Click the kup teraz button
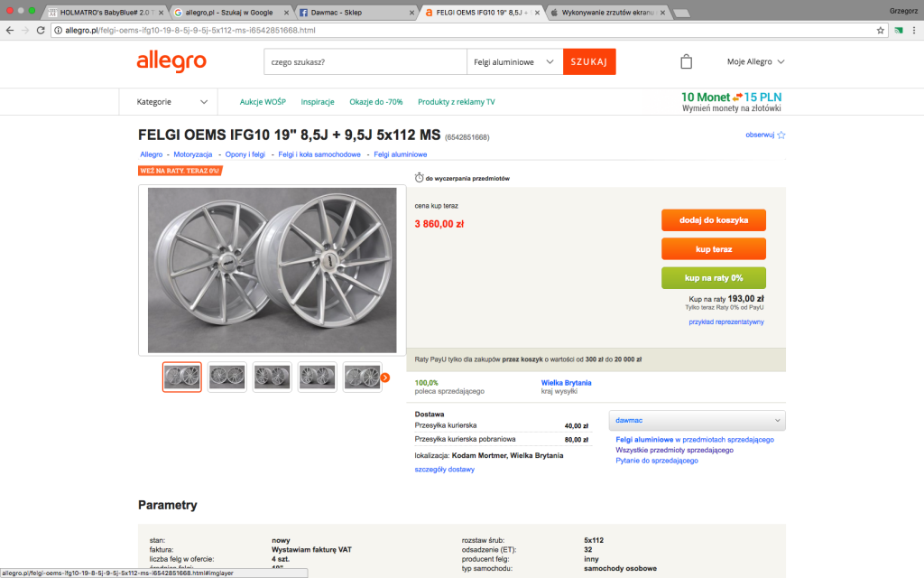Image resolution: width=924 pixels, height=578 pixels. click(714, 249)
